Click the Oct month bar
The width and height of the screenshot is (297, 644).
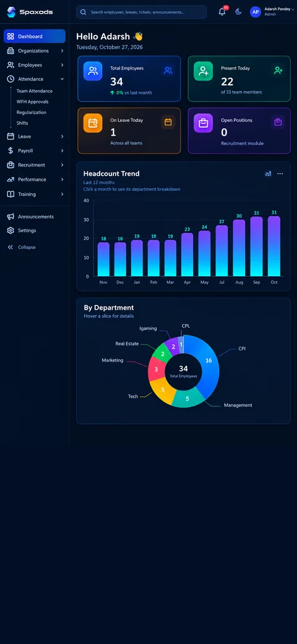274,246
